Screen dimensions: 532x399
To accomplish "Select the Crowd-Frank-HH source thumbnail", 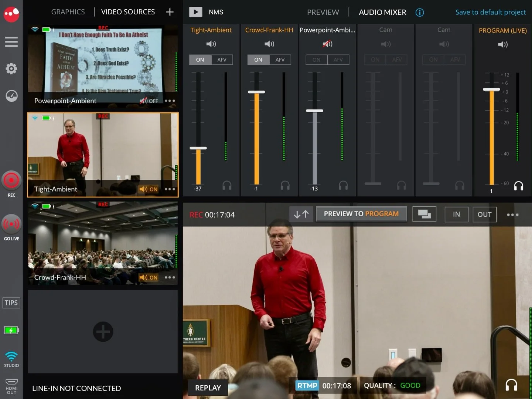I will pyautogui.click(x=103, y=243).
